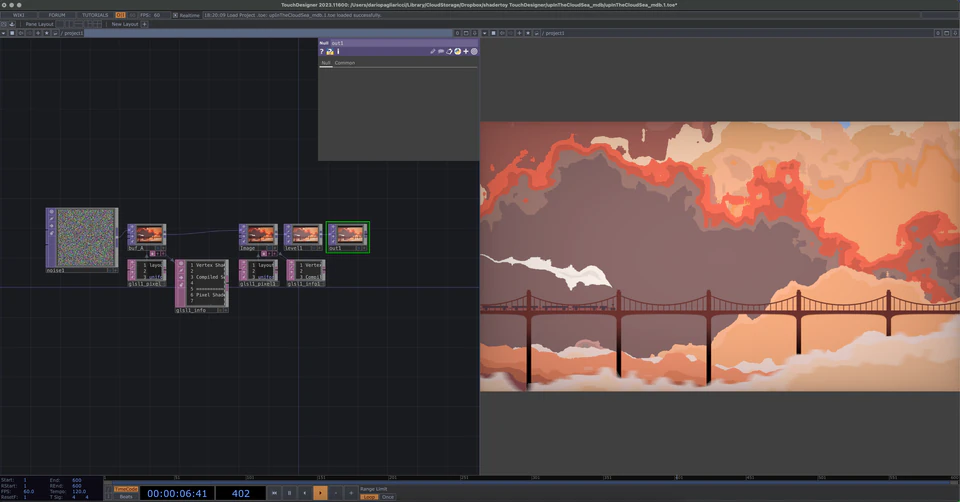Select TimeCode display mode

pyautogui.click(x=126, y=489)
